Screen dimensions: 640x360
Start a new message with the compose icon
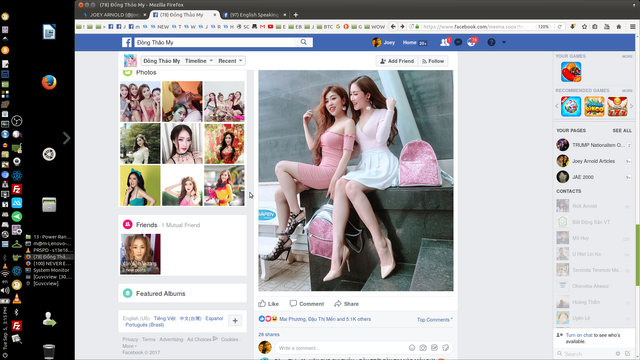628,353
